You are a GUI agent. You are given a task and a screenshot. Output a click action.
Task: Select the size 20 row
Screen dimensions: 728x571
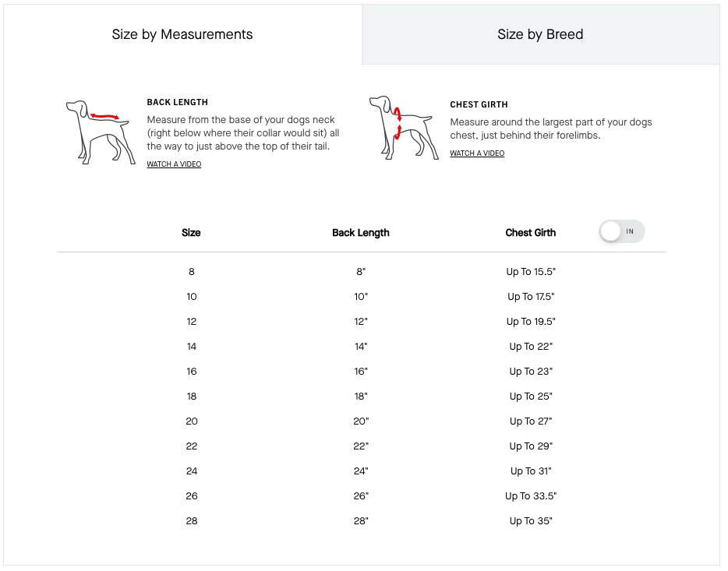point(192,421)
